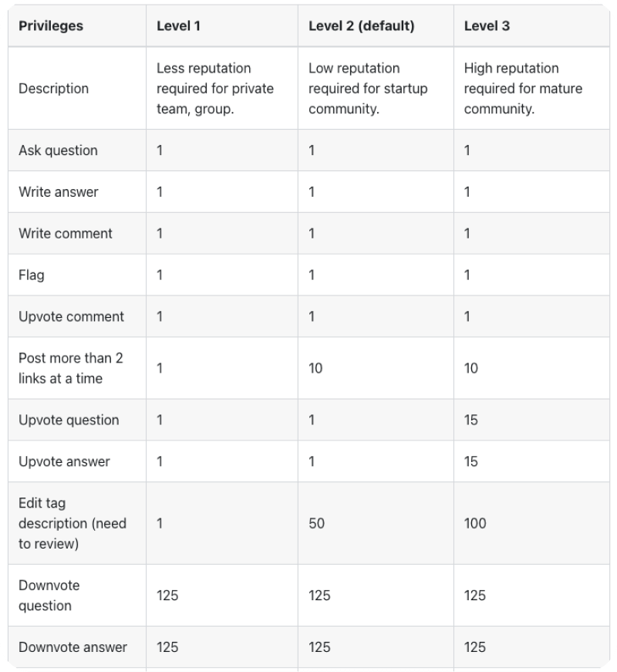The width and height of the screenshot is (617, 672).
Task: Click the 'High reputation required for mature community' cell
Action: [523, 89]
